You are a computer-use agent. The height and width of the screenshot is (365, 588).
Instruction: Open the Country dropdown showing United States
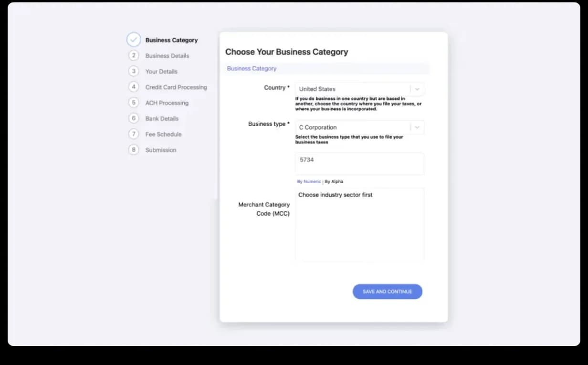pos(359,89)
